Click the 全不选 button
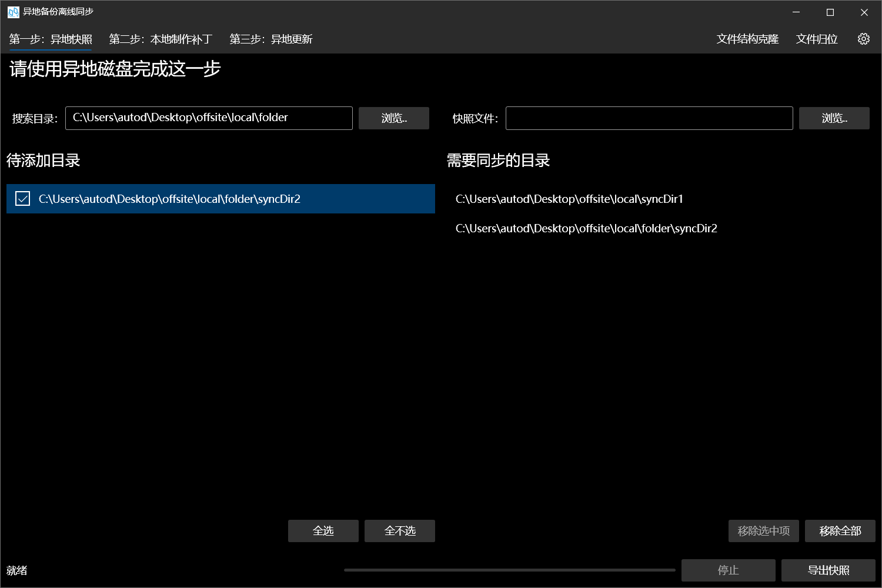 click(x=400, y=531)
